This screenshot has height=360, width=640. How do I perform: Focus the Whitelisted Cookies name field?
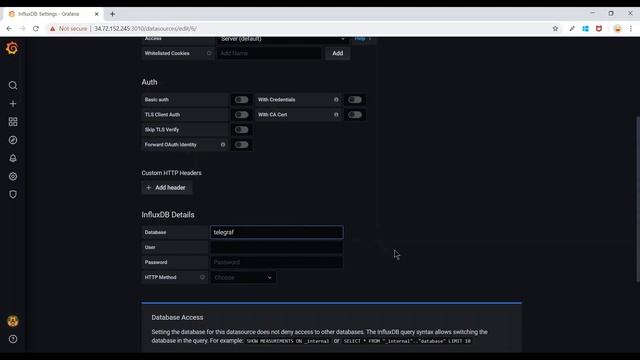(269, 53)
